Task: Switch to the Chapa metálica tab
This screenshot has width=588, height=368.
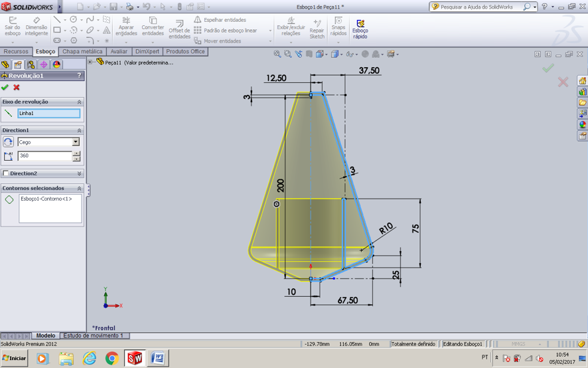Action: coord(82,51)
